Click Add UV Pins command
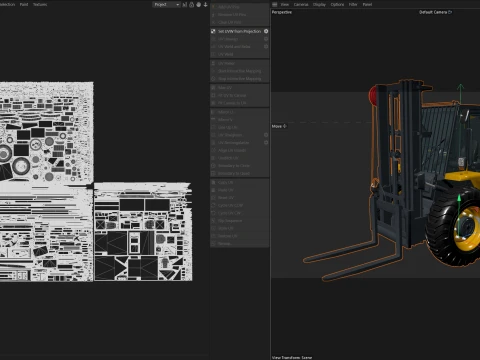Viewport: 480px width, 360px height. (x=240, y=7)
